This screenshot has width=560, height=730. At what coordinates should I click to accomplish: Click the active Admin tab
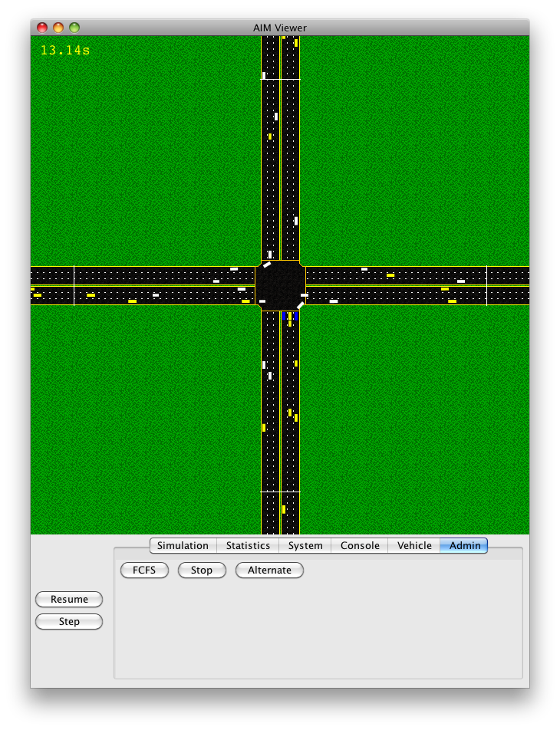[x=465, y=546]
